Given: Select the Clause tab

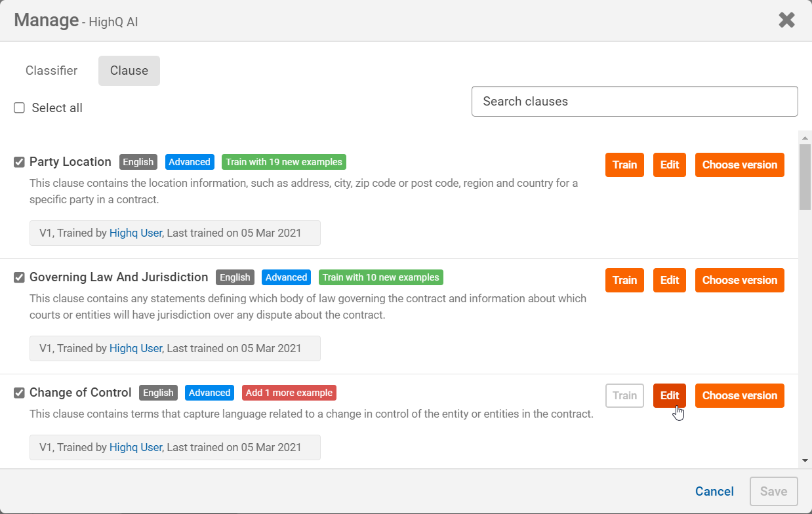Looking at the screenshot, I should tap(129, 71).
